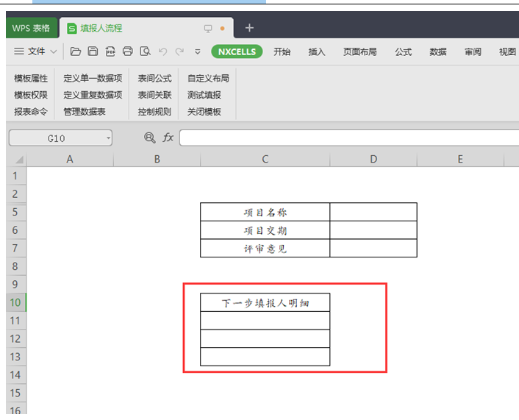
Task: Select the 下一步填报人明细 cell
Action: 265,302
